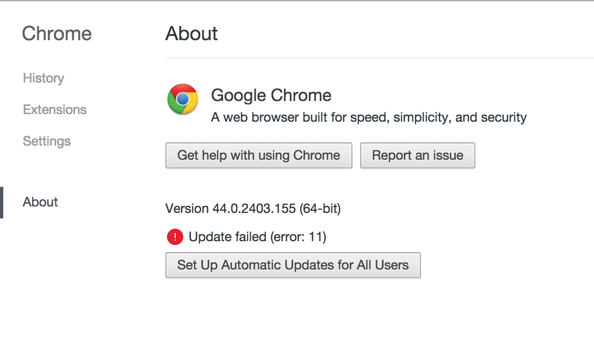Open the History page from sidebar
The image size is (594, 364).
[x=44, y=78]
